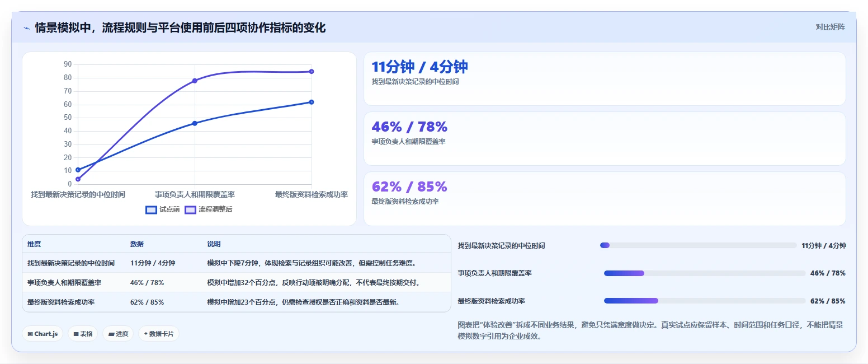Select table row 事项负责人和期限覆盖率
Viewport: 868px width, 364px height.
click(236, 283)
